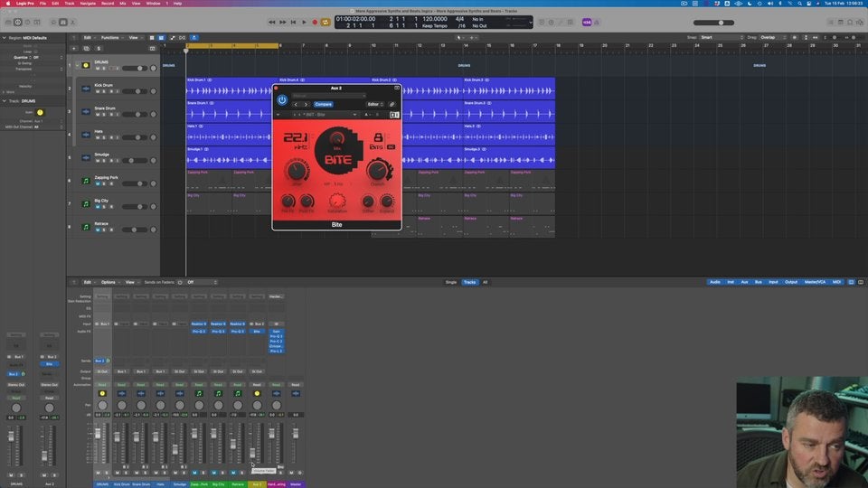
Task: Click the Duplicate Track button
Action: (x=86, y=49)
